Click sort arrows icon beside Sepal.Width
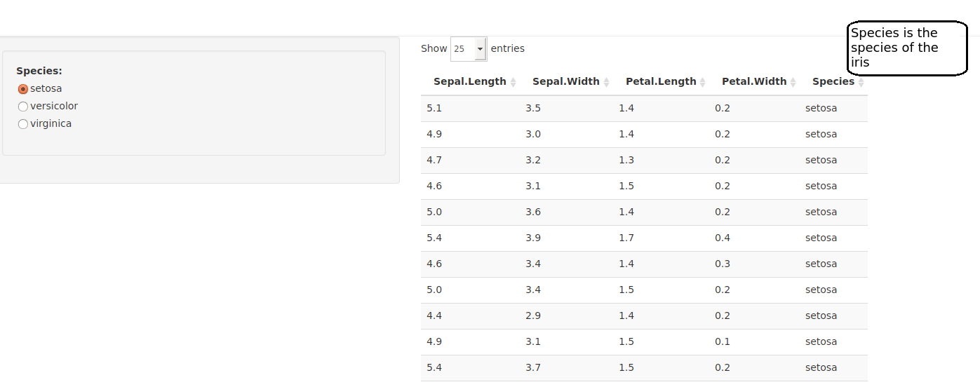The image size is (980, 387). coord(606,82)
